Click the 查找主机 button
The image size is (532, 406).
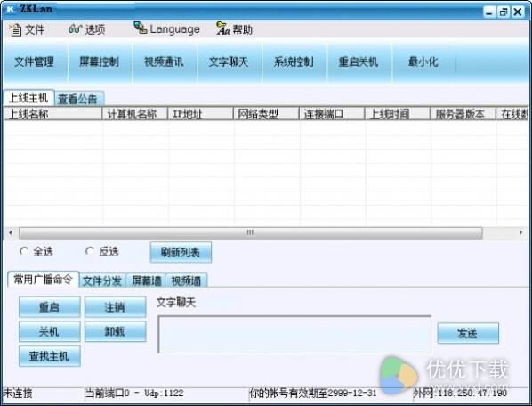tap(50, 356)
